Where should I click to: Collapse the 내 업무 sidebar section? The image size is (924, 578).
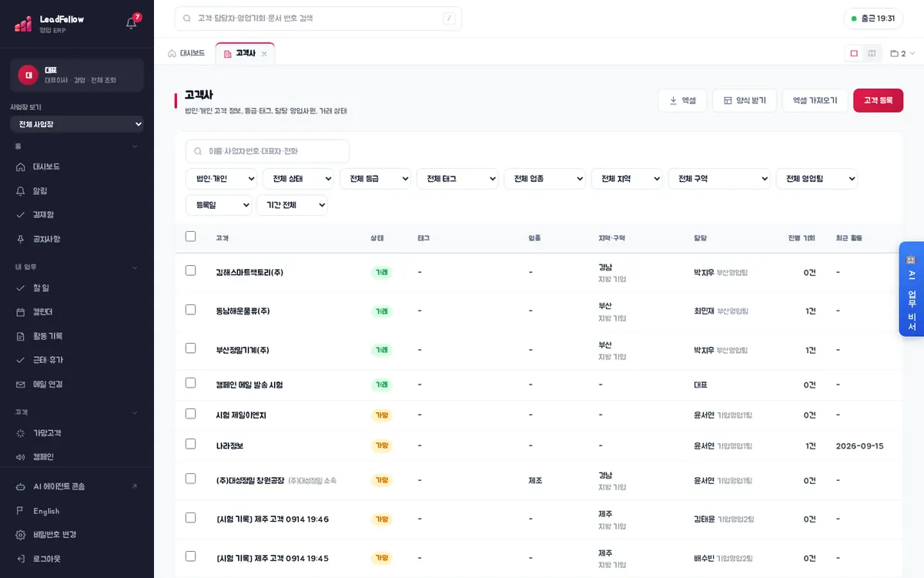[x=77, y=267]
